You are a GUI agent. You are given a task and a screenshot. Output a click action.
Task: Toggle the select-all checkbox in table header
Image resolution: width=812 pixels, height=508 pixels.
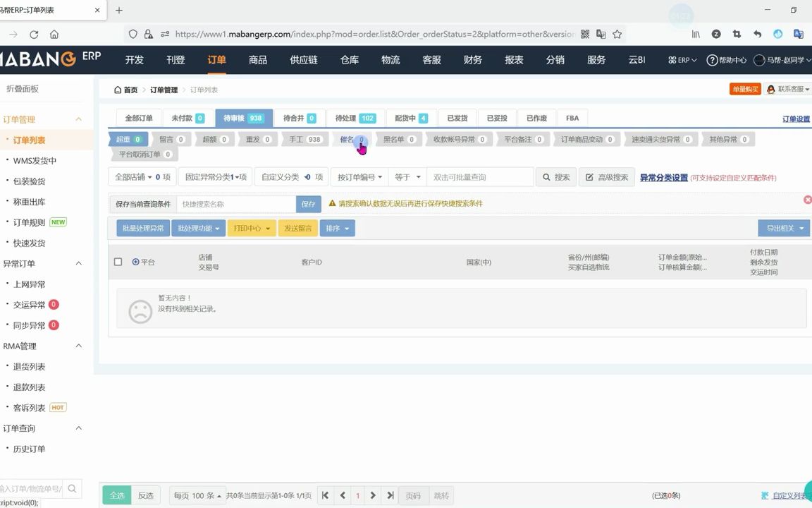[118, 262]
